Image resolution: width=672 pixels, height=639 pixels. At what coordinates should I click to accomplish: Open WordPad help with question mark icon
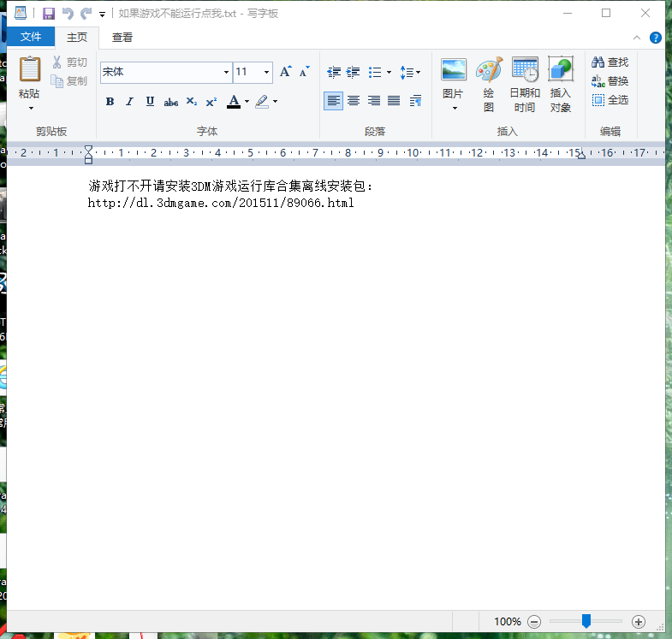[x=655, y=38]
